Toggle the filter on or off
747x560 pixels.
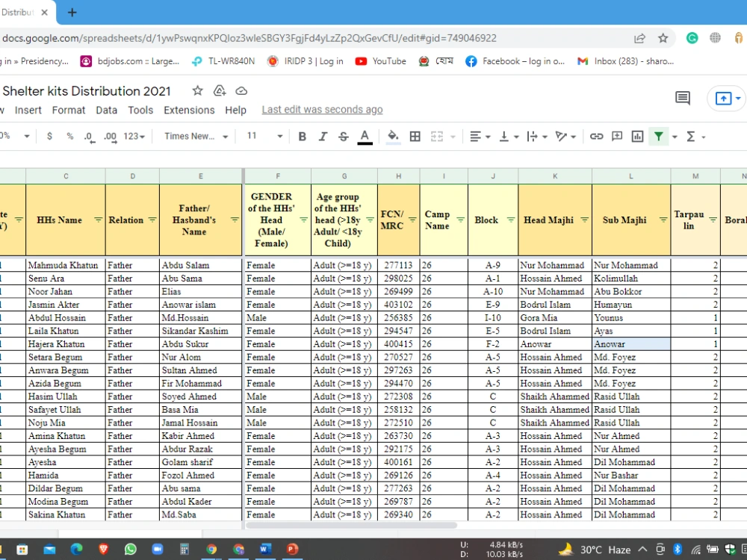658,137
